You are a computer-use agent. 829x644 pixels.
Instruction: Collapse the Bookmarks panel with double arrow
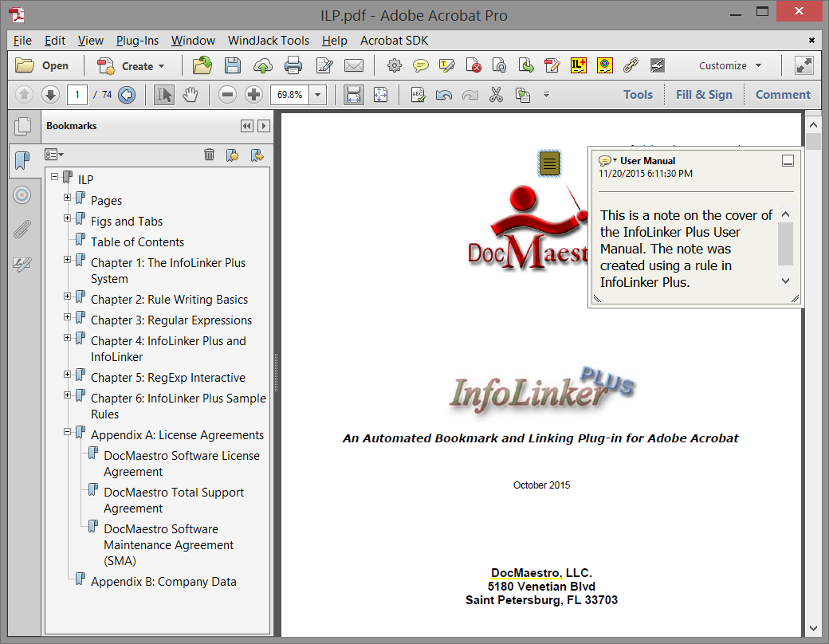click(x=246, y=126)
